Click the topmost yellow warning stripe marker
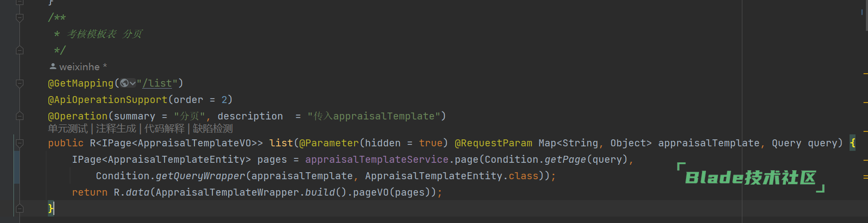 [865, 74]
